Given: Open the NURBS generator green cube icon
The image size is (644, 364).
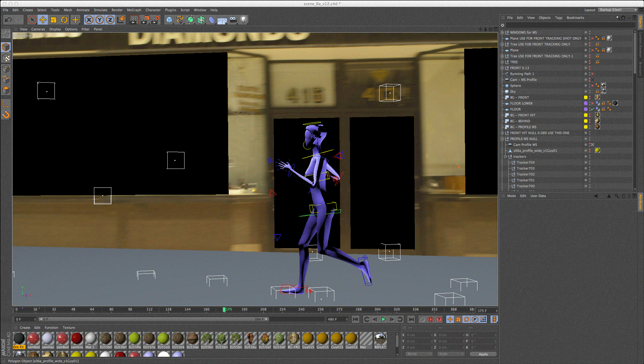Looking at the screenshot, I should coord(191,20).
